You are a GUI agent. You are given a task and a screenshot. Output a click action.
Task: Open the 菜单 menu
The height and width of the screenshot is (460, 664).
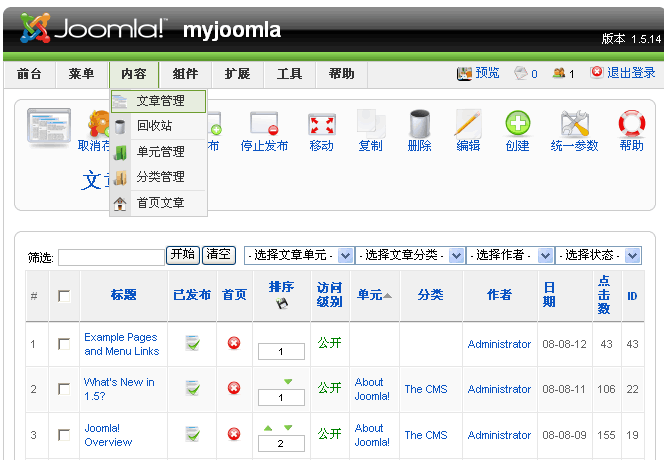(x=81, y=74)
